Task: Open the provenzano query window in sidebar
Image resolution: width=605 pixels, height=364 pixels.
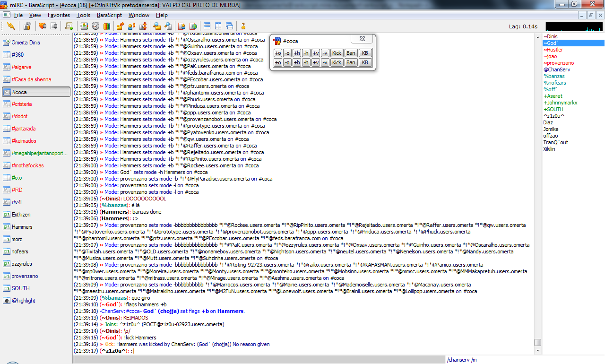Action: click(x=25, y=276)
